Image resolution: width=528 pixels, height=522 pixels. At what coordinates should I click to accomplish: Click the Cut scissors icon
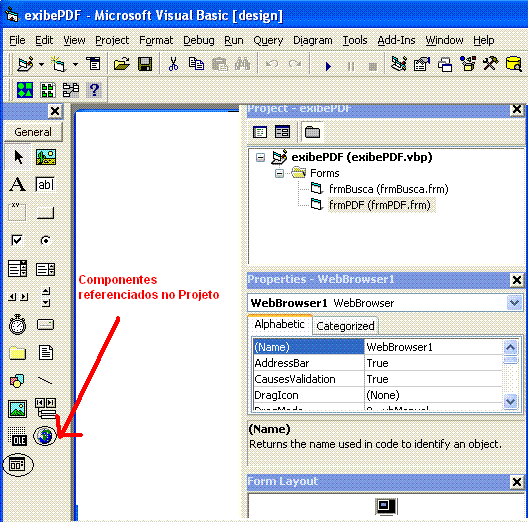(173, 64)
